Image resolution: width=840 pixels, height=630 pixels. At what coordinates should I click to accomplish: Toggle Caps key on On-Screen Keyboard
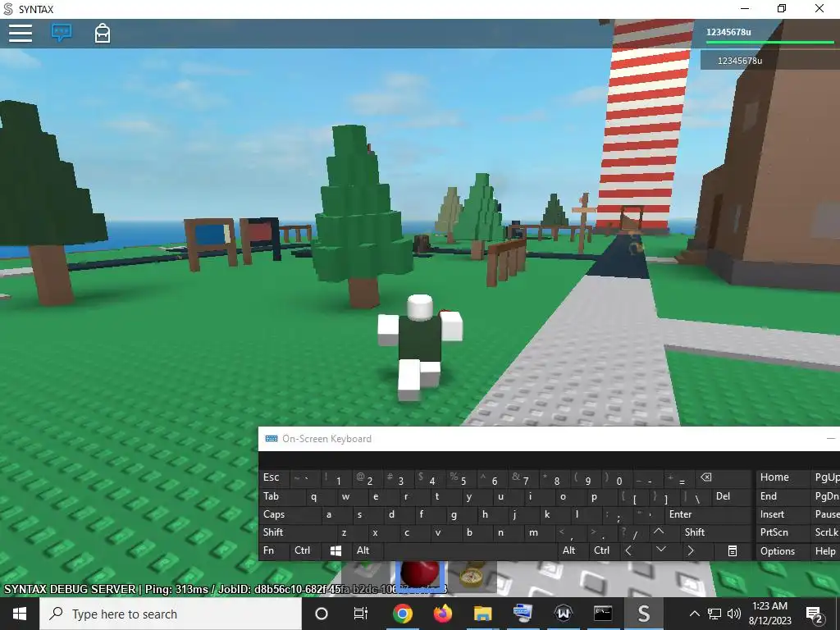coord(290,515)
